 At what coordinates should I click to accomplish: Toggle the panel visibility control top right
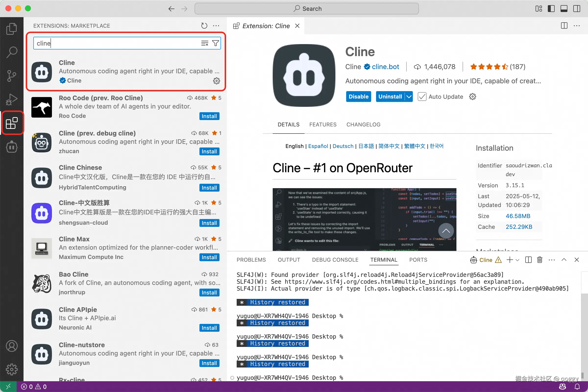[564, 8]
